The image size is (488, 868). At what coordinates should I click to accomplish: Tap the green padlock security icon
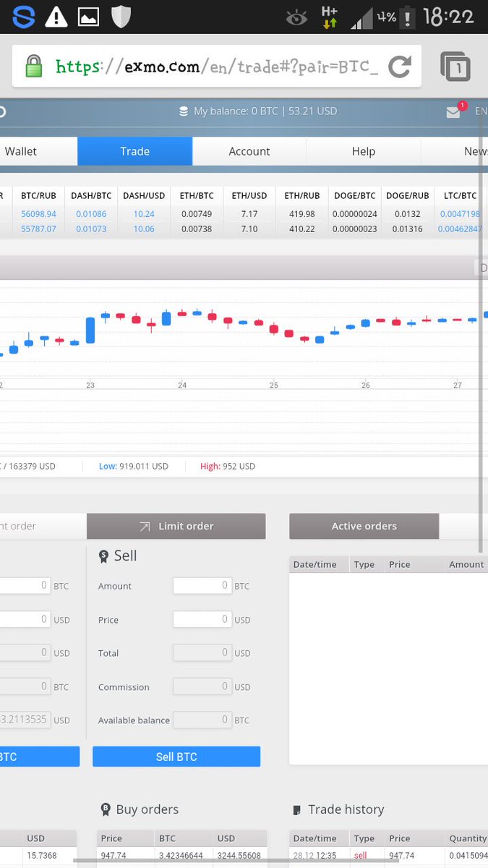(x=34, y=67)
